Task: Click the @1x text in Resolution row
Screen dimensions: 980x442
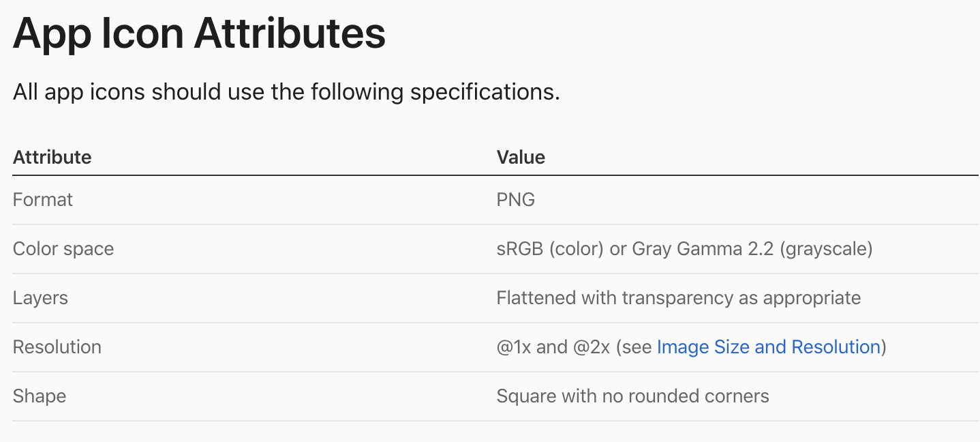Action: click(514, 347)
